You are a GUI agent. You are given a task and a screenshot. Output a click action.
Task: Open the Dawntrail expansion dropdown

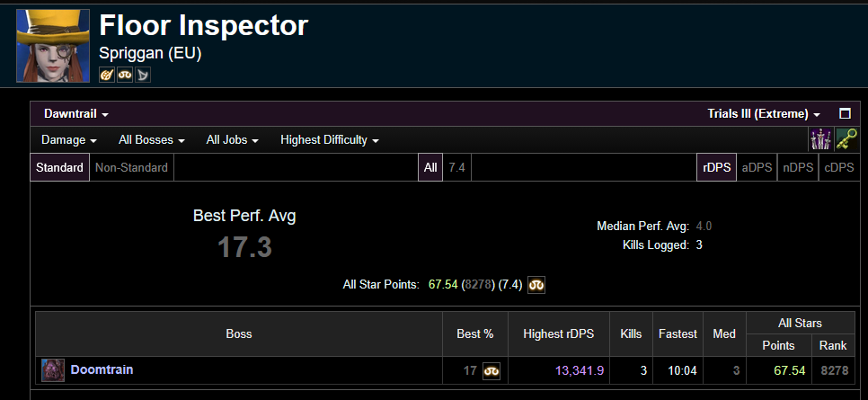pos(76,114)
